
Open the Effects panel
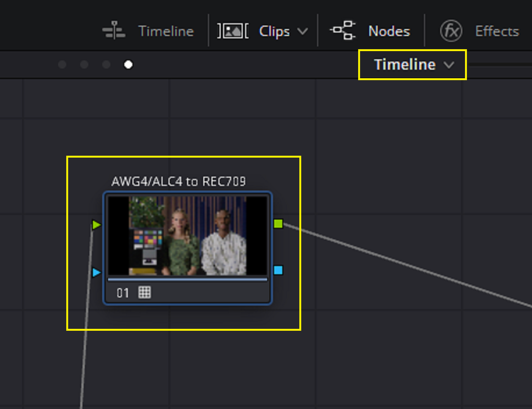click(479, 31)
